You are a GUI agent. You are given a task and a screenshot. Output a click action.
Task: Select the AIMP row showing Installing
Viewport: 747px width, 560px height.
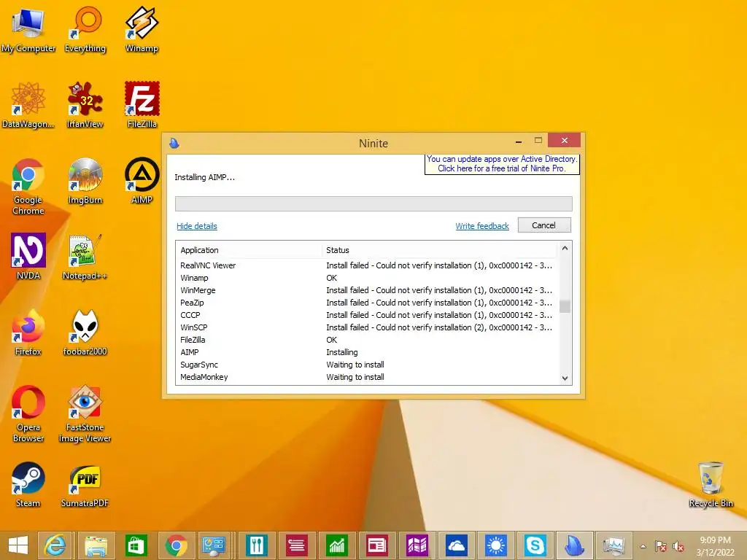pos(367,352)
